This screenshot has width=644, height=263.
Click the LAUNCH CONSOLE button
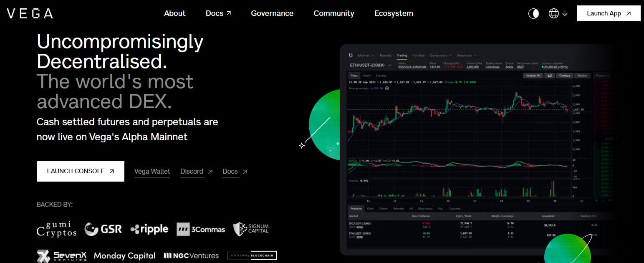click(80, 171)
